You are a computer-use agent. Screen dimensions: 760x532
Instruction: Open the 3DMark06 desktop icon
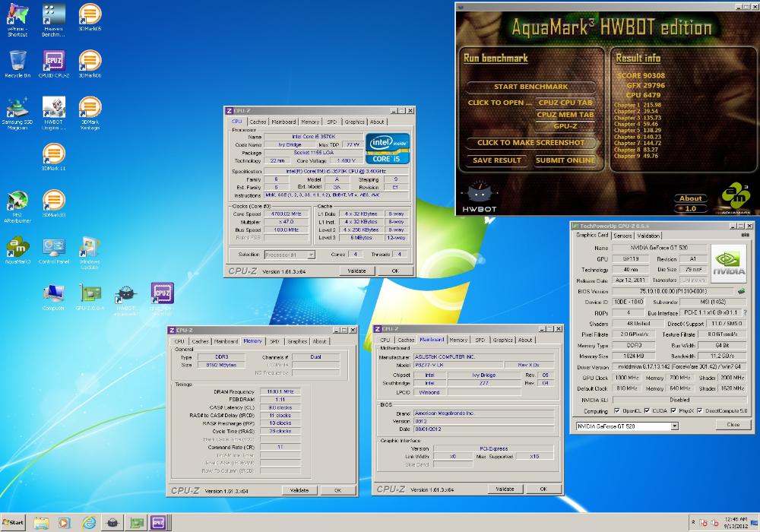tap(90, 64)
